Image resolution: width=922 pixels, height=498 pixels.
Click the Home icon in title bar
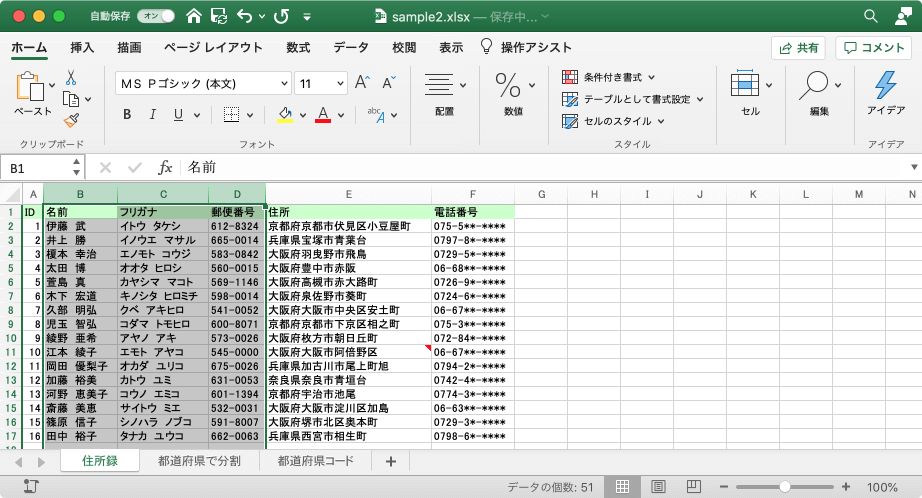click(193, 16)
